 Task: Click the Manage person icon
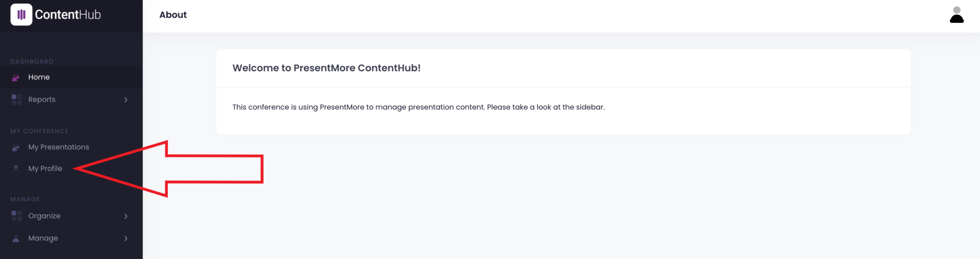point(16,238)
